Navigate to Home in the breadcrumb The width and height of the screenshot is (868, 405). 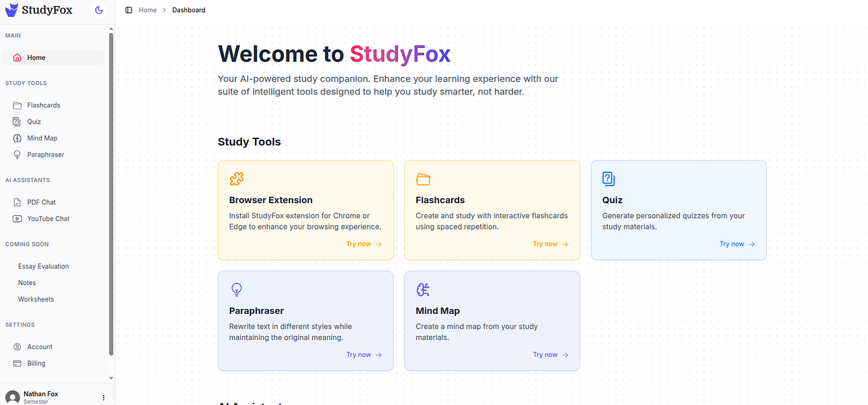click(147, 9)
